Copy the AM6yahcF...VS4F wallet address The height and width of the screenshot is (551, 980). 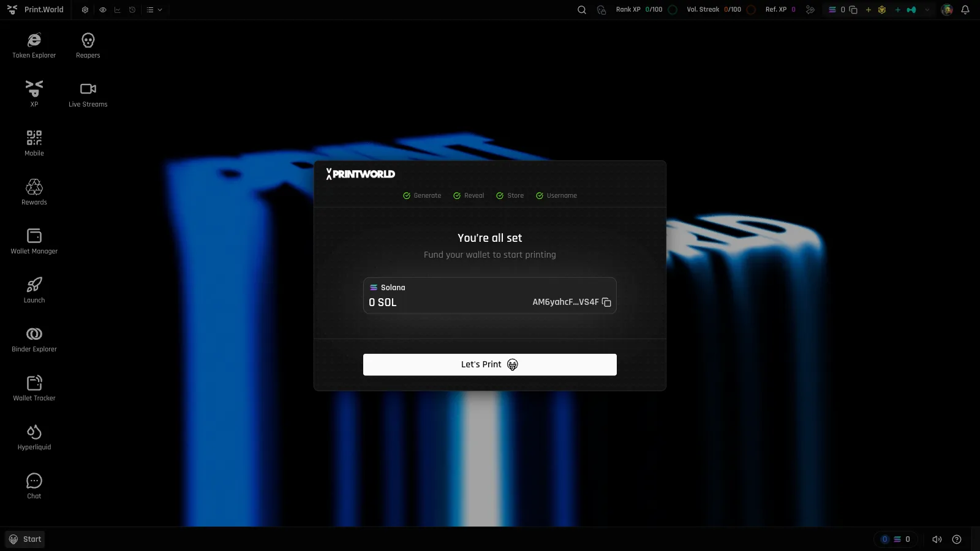606,302
